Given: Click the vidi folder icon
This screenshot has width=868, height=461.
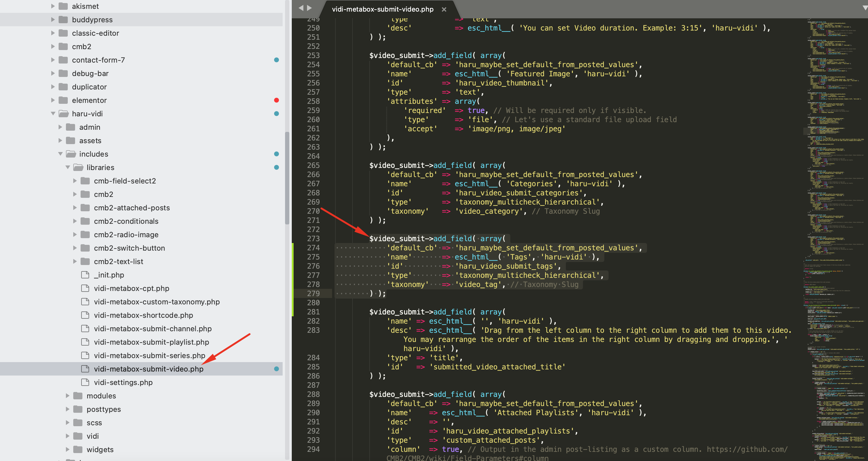Looking at the screenshot, I should pos(78,436).
